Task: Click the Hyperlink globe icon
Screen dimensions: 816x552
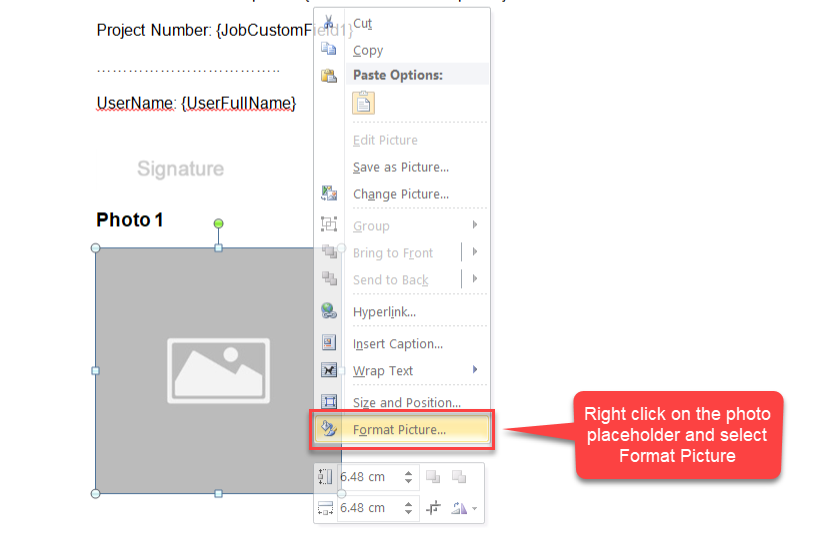Action: click(328, 311)
